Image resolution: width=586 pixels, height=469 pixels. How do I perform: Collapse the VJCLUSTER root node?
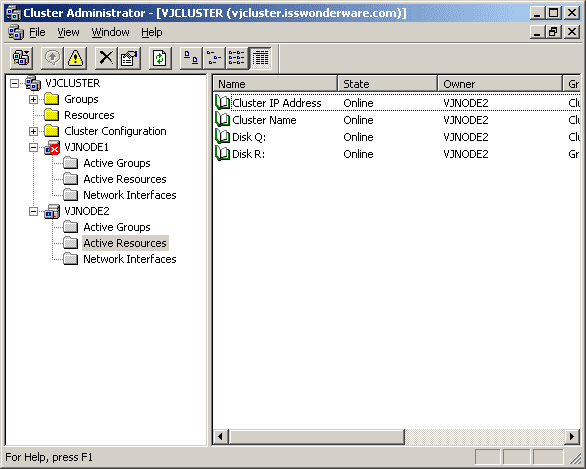coord(14,83)
